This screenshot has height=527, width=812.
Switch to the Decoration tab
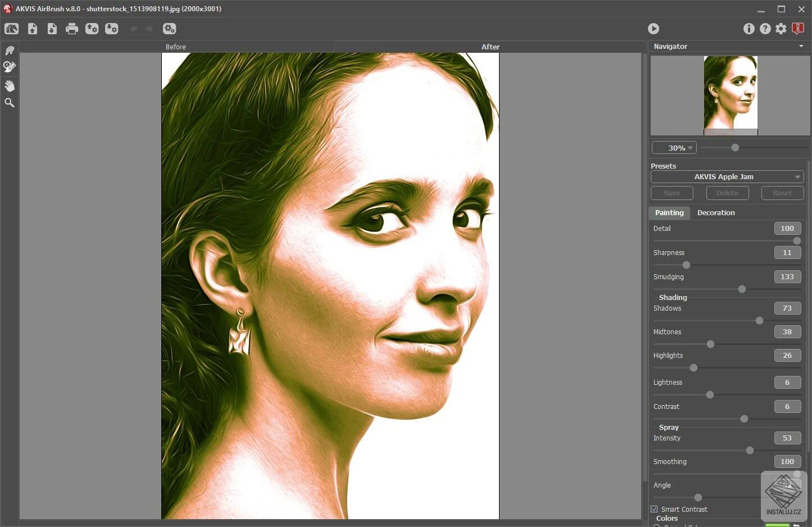point(716,212)
